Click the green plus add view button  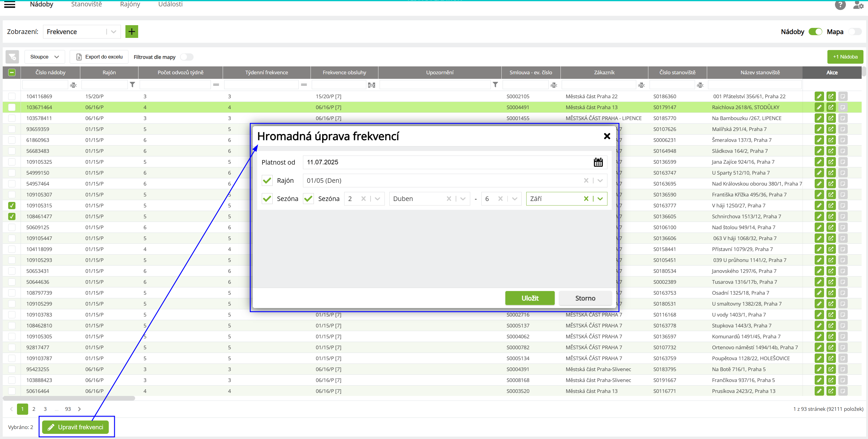(131, 32)
